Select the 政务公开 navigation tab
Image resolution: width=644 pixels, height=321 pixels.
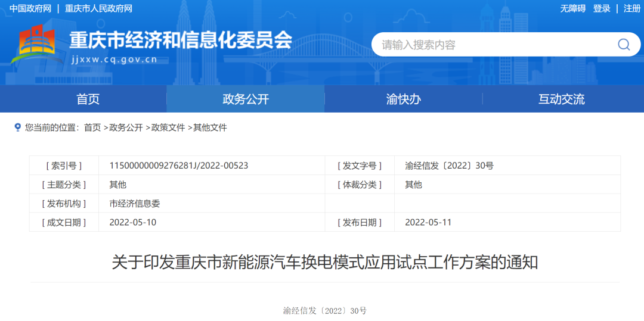point(246,99)
